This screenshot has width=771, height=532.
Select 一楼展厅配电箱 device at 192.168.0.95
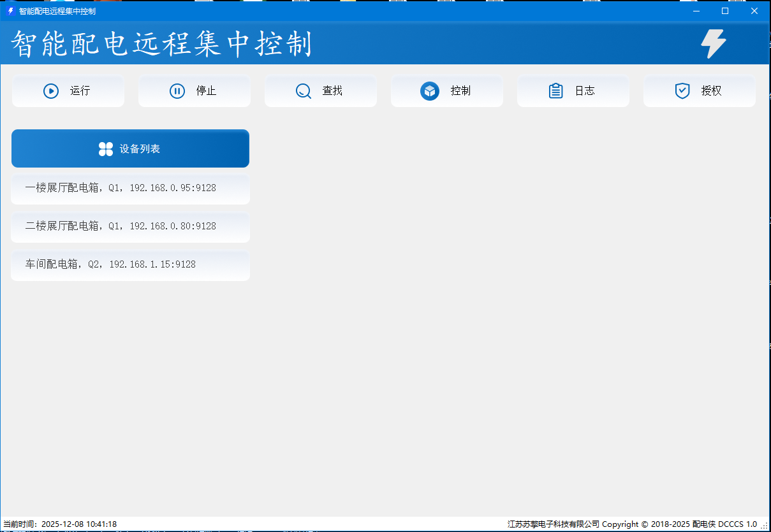point(130,189)
